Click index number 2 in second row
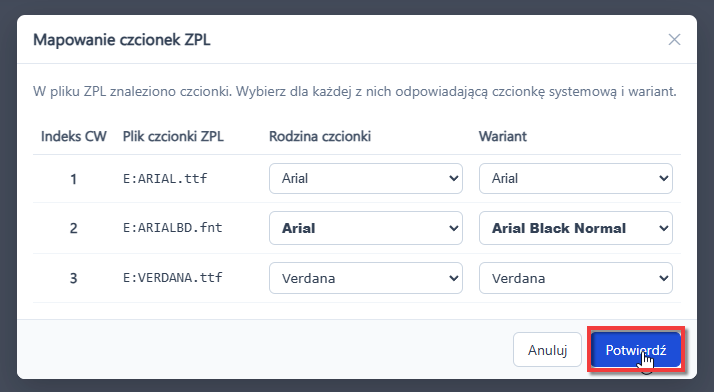 coord(73,228)
